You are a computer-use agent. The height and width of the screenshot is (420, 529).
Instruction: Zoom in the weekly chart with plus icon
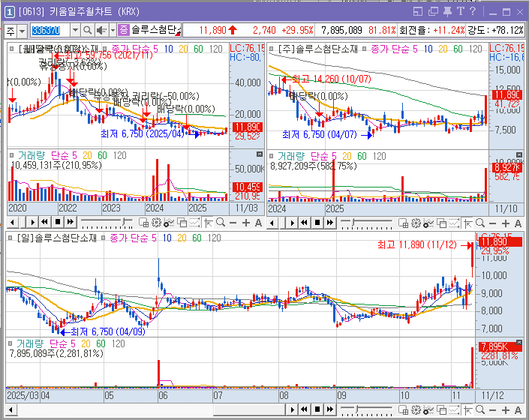pos(506,223)
